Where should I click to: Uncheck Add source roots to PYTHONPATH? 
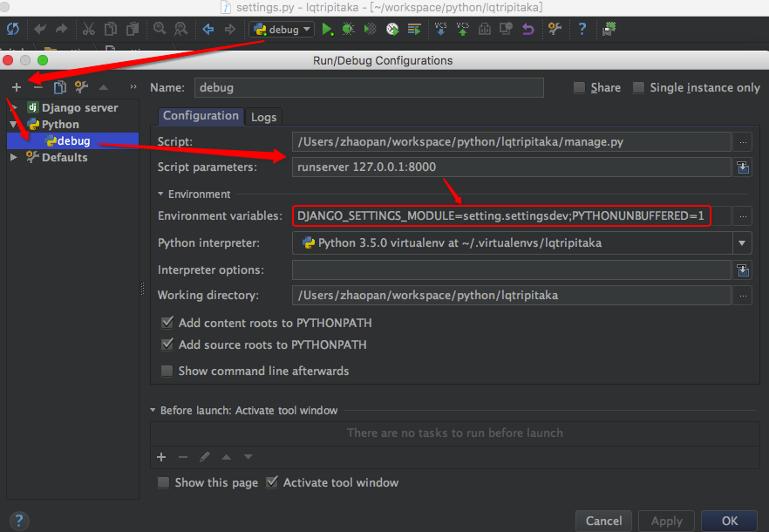pyautogui.click(x=167, y=344)
